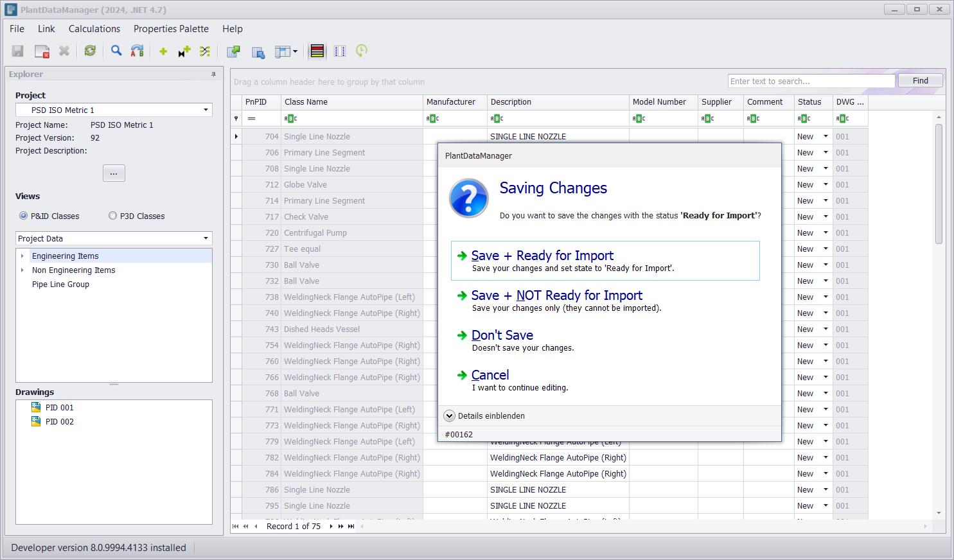Open Status dropdown for row 704
Viewport: 954px width, 560px height.
[826, 136]
